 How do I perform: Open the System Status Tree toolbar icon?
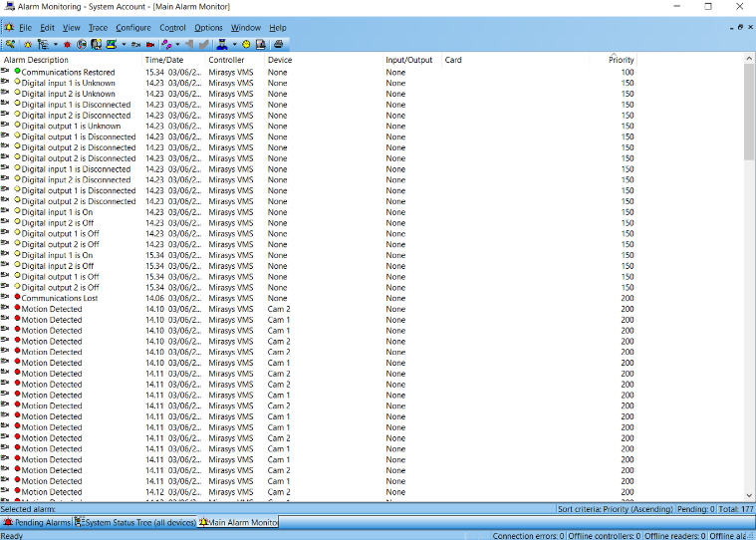(x=42, y=44)
